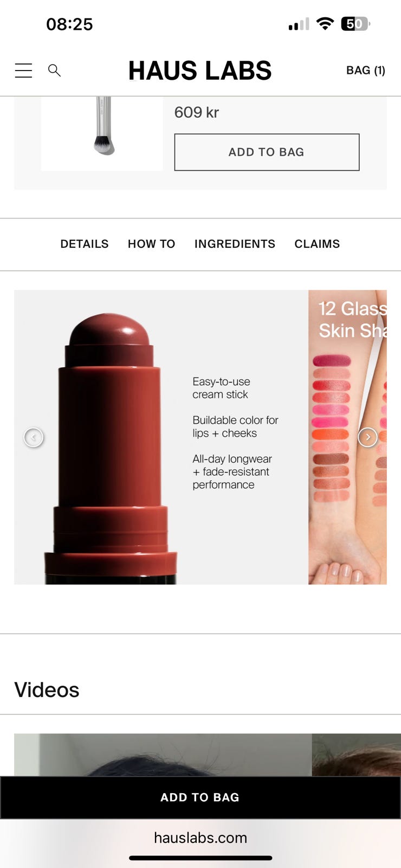Open the INGREDIENTS tab

pyautogui.click(x=235, y=244)
